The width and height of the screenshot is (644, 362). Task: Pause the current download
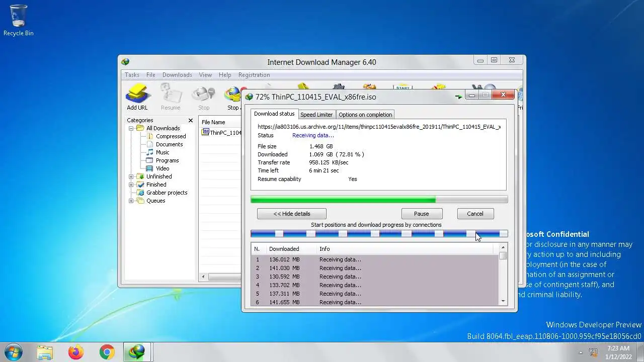(422, 214)
